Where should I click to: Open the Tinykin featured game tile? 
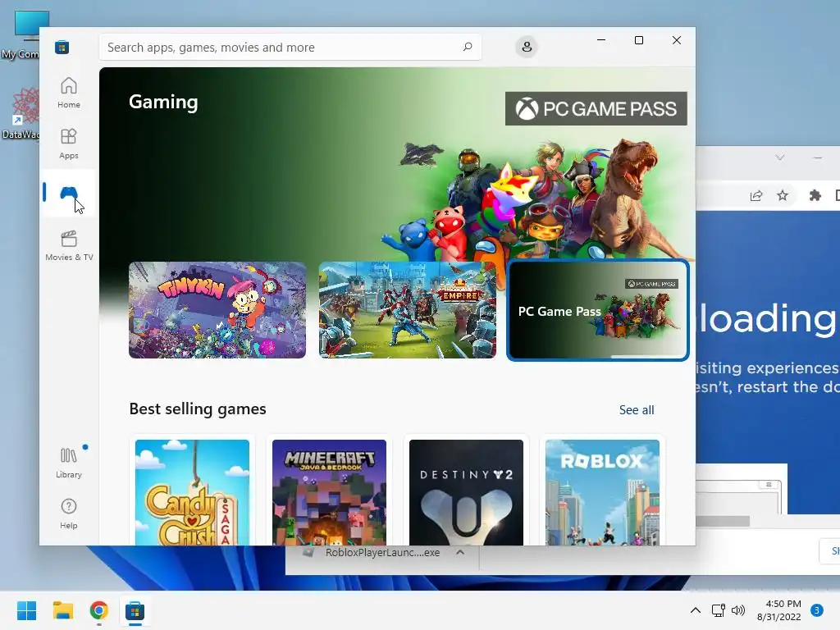click(x=217, y=309)
